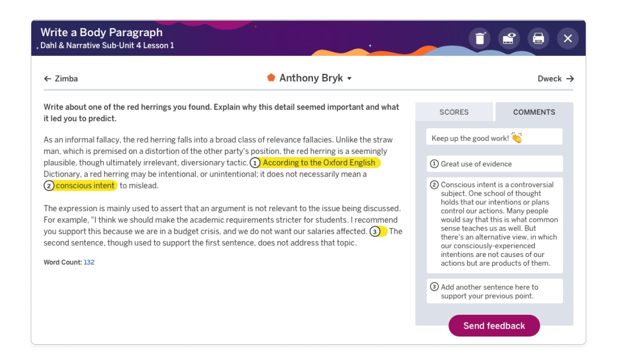
Task: Edit the Keep up the good work comment
Action: (495, 136)
